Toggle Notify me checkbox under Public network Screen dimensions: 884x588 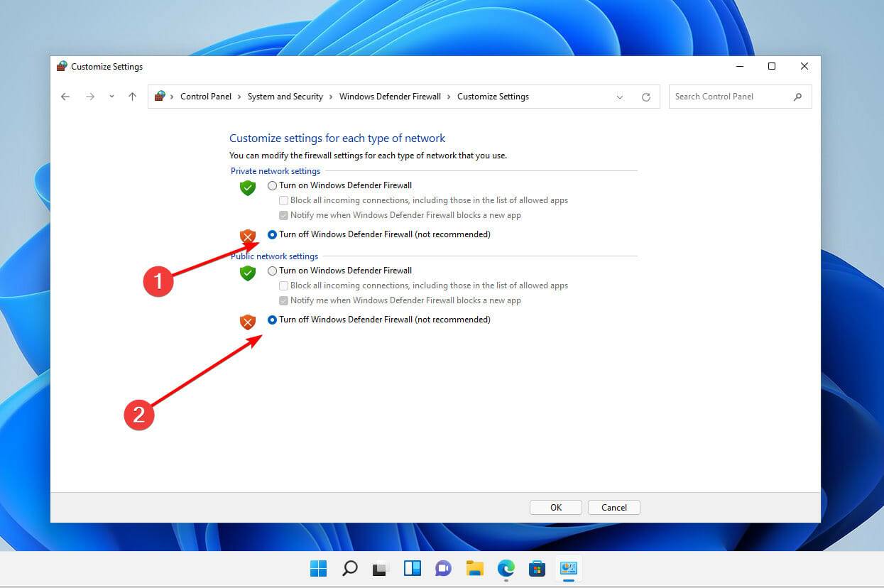coord(284,301)
